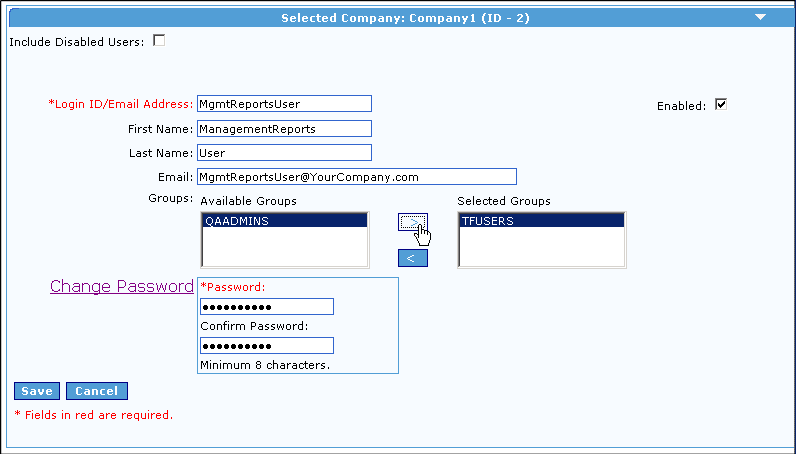Select TFUSERS in Selected Groups

tap(542, 221)
